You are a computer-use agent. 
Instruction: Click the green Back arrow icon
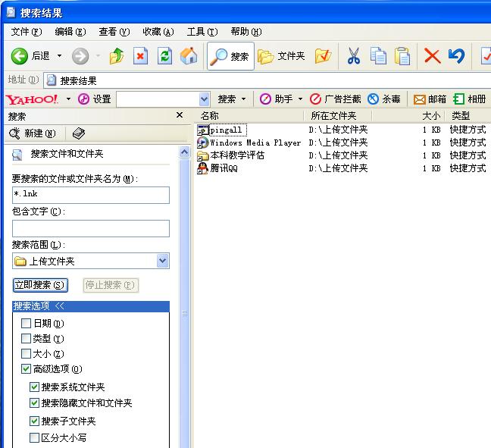click(x=19, y=56)
